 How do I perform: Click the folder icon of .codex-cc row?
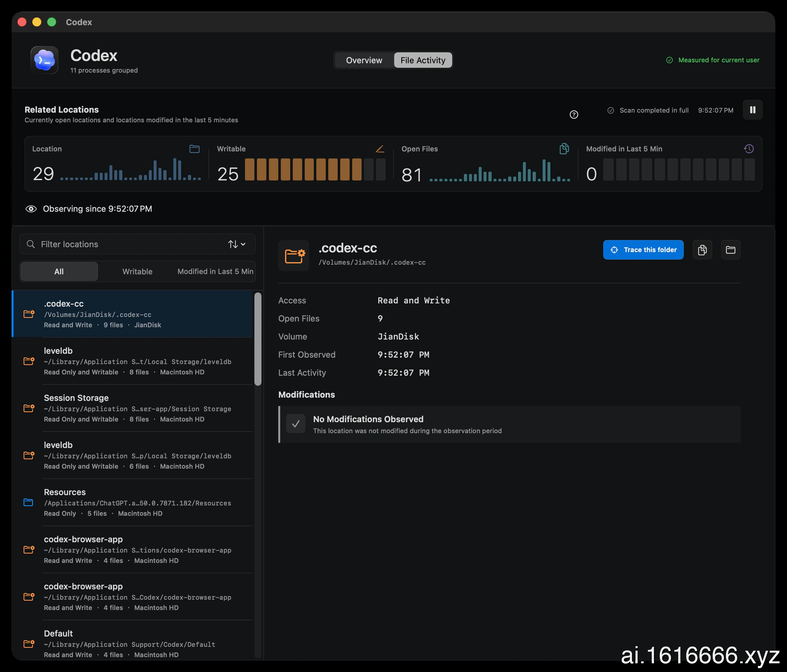tap(29, 314)
